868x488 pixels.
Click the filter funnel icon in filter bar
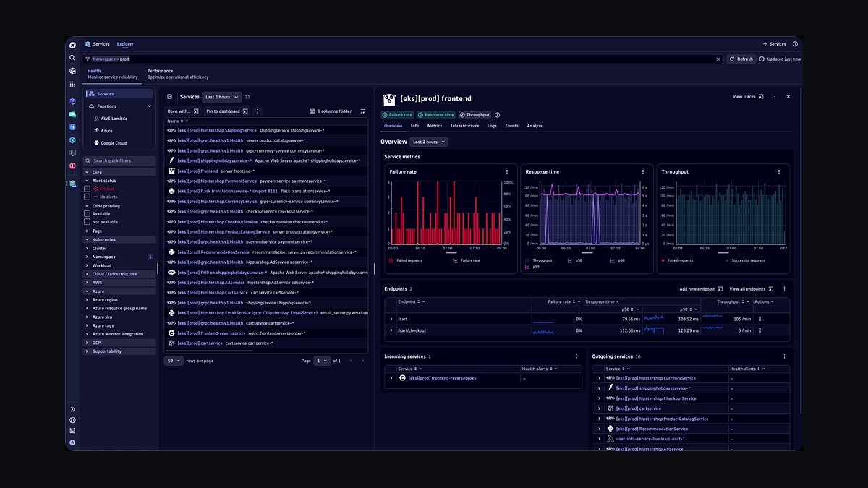coord(88,59)
